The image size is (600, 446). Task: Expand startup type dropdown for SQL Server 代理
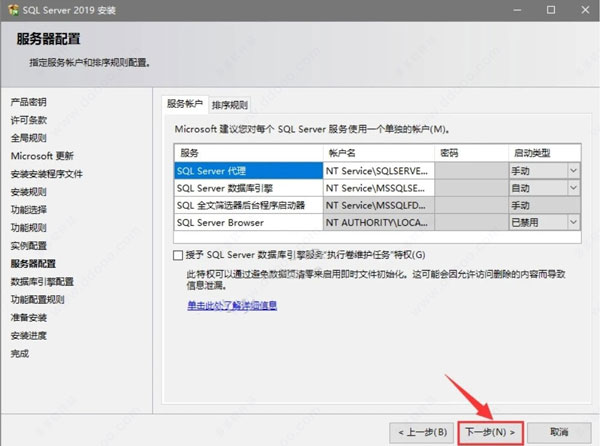click(x=573, y=171)
